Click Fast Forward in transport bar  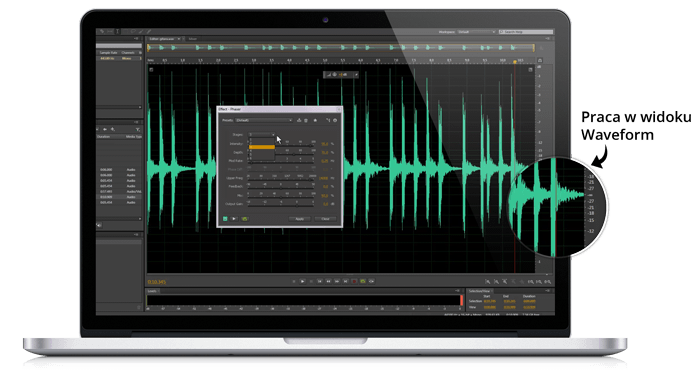[x=337, y=281]
